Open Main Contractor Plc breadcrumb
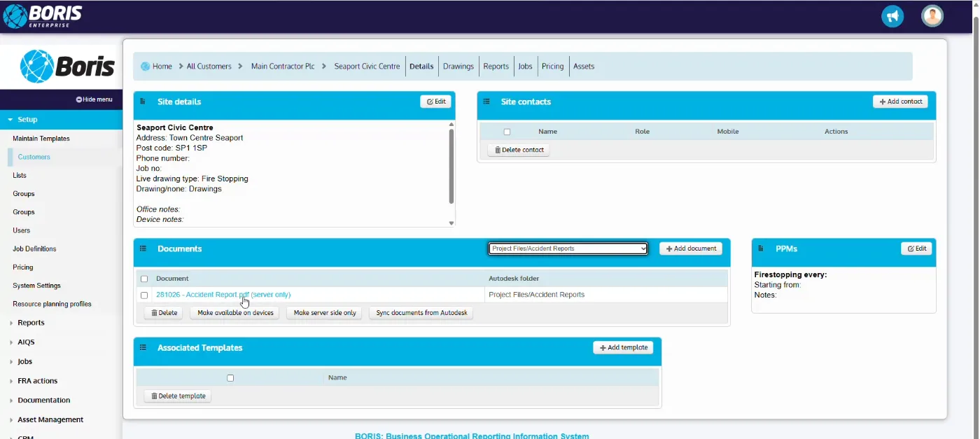This screenshot has width=980, height=439. [x=283, y=67]
